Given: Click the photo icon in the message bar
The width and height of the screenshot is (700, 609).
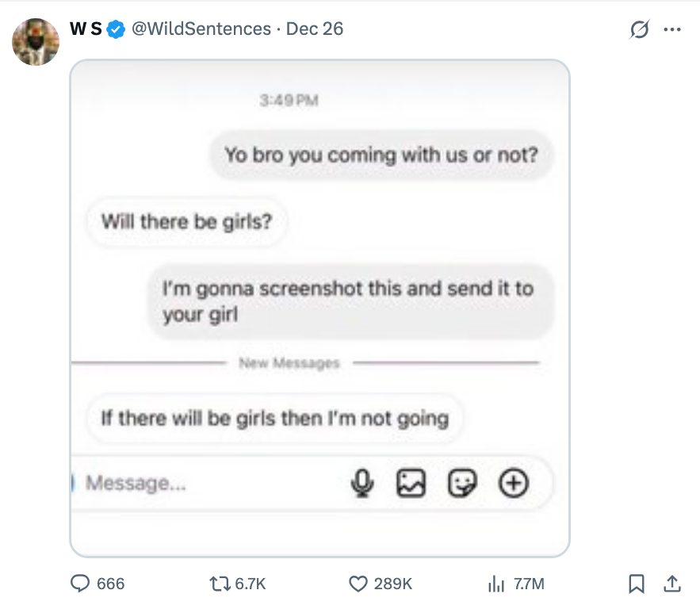Looking at the screenshot, I should (413, 482).
